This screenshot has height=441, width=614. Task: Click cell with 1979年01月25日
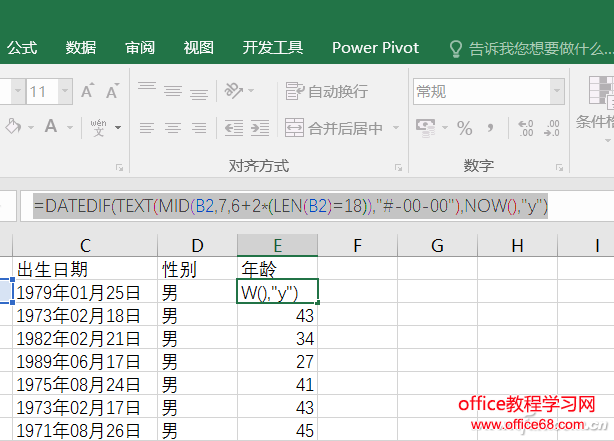coord(85,291)
